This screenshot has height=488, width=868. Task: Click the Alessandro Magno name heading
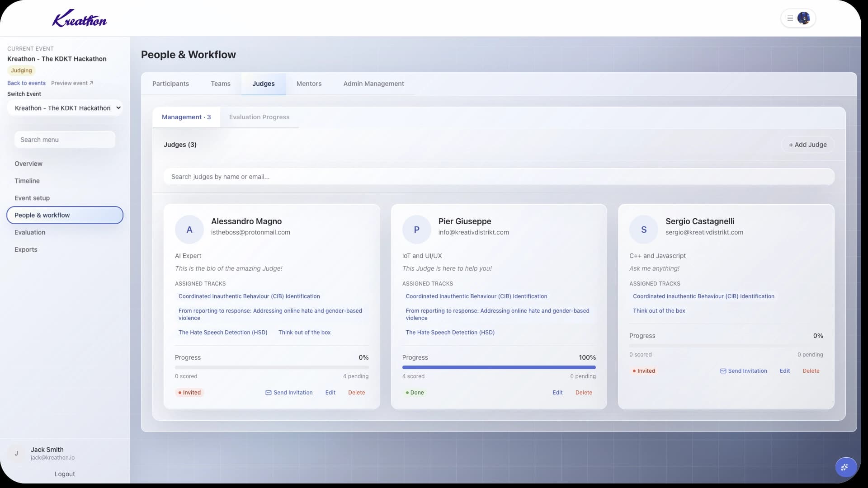point(246,221)
